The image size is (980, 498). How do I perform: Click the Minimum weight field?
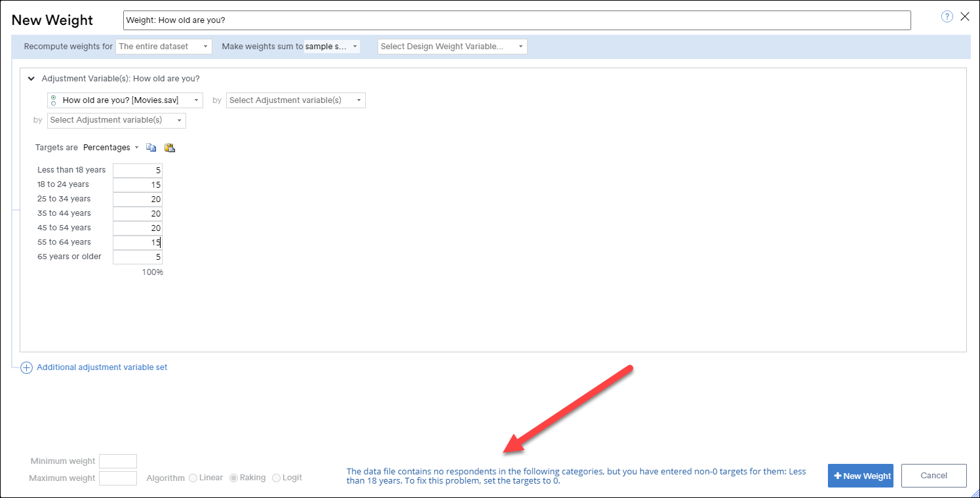click(118, 461)
